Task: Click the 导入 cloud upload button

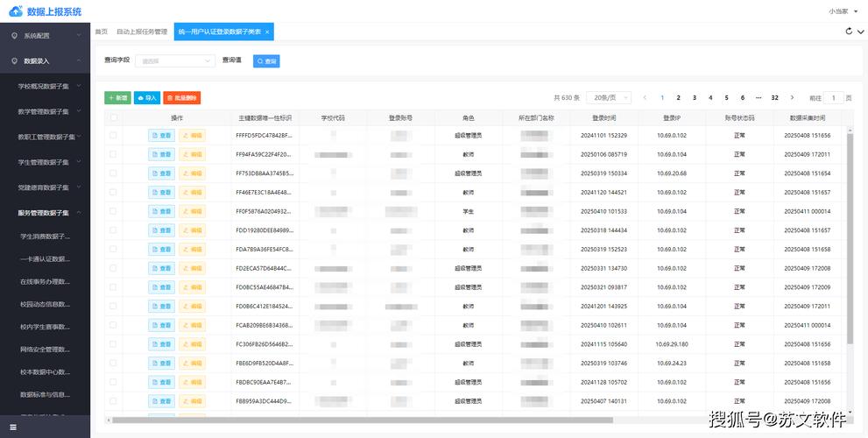Action: (146, 98)
